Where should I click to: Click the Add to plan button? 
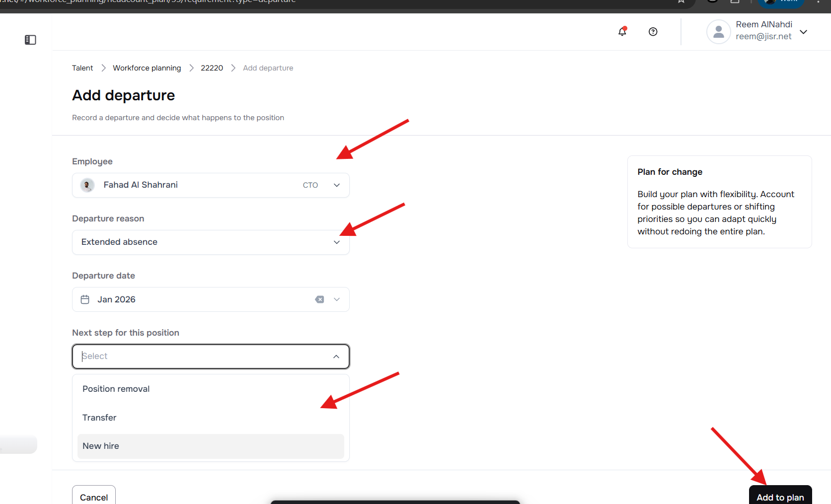coord(780,497)
